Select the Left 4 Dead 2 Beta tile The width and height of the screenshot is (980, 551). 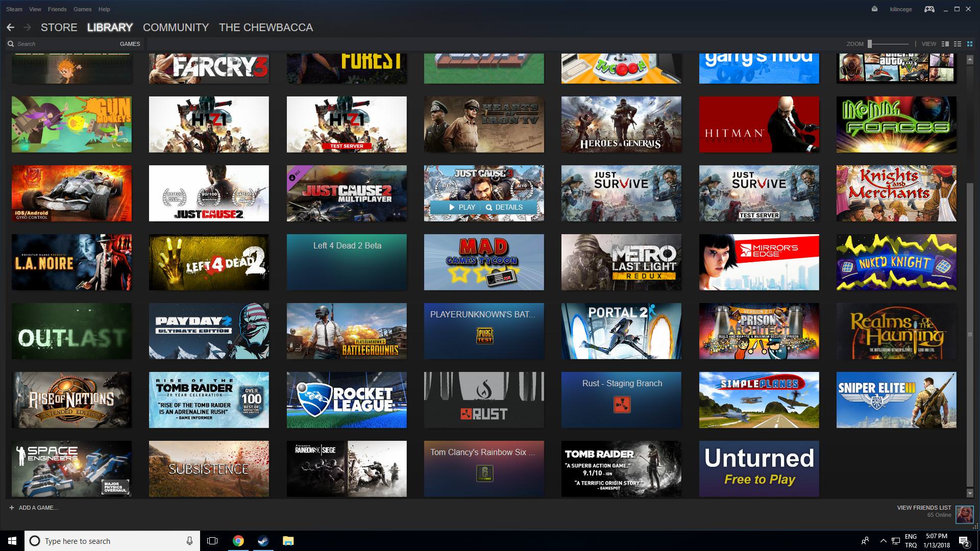pyautogui.click(x=347, y=262)
